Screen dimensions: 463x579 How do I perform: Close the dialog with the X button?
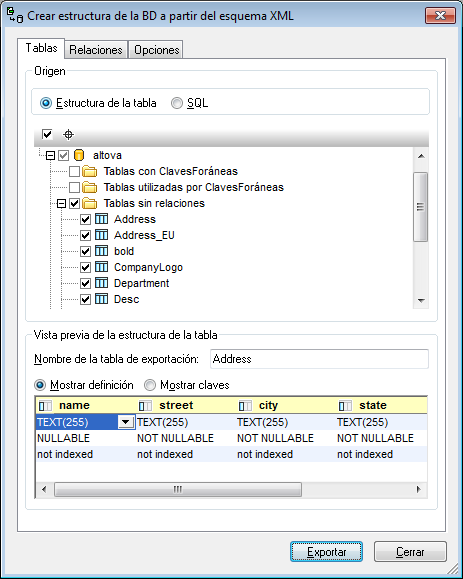point(440,16)
